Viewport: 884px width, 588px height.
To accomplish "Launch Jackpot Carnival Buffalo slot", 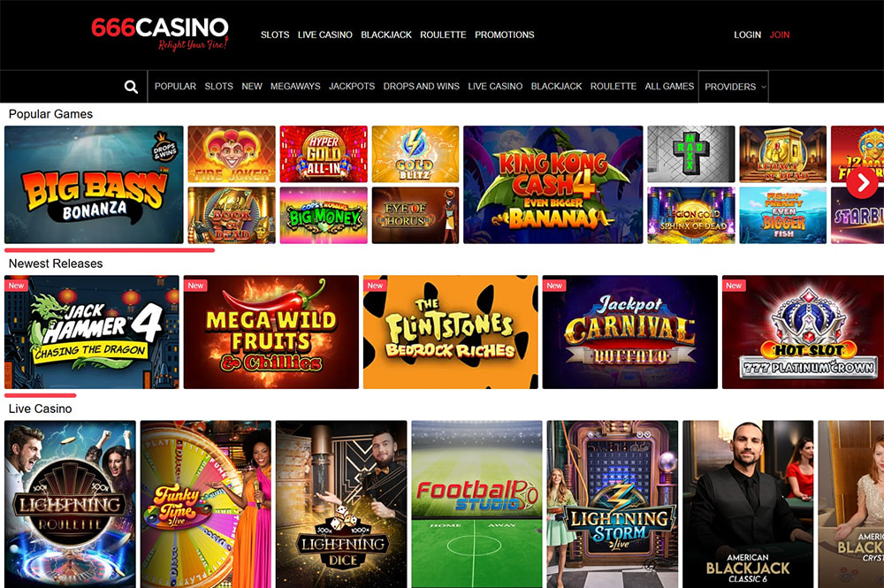I will click(629, 332).
